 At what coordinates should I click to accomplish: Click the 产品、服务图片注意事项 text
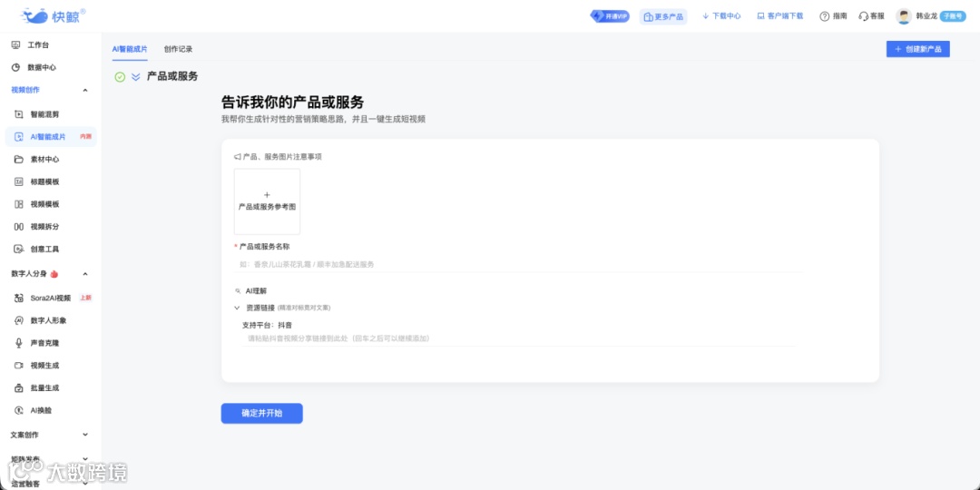click(282, 157)
